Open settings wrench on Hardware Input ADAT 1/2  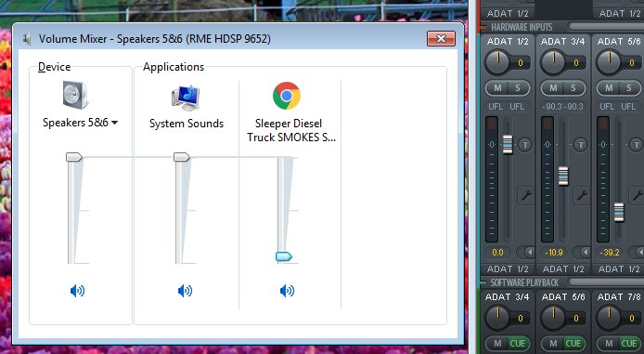click(526, 195)
